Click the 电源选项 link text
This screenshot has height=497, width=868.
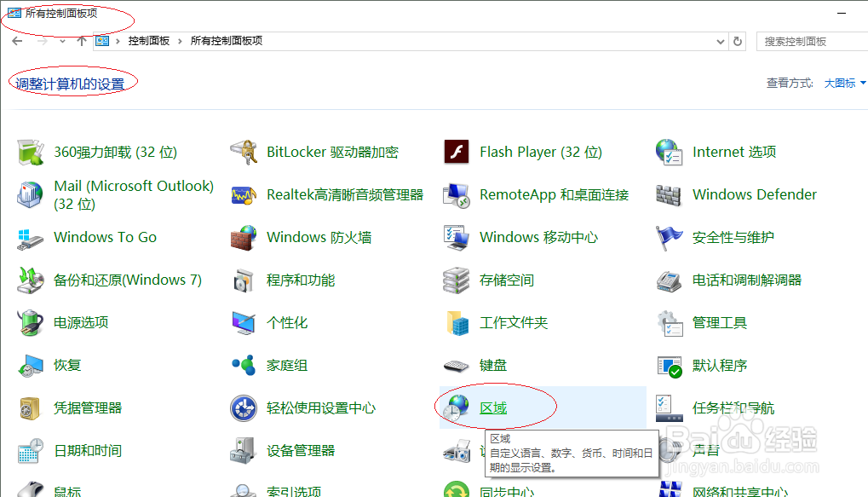tap(81, 323)
